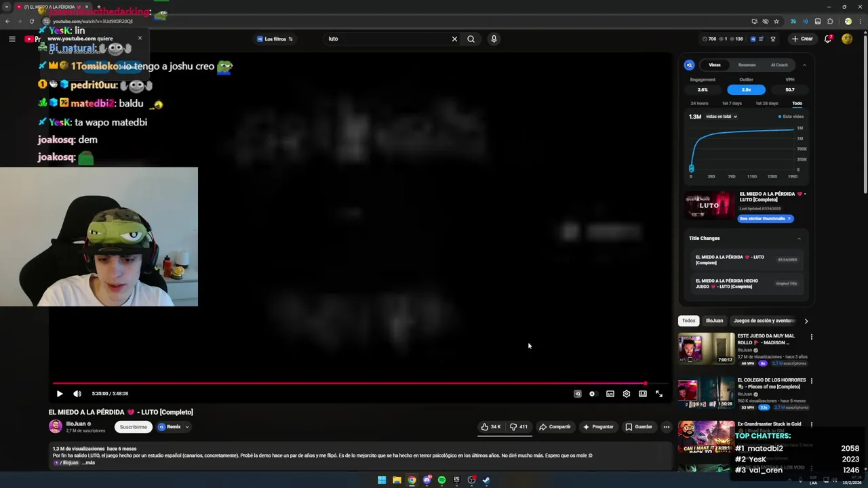Open Windows Start menu
The width and height of the screenshot is (868, 488).
[x=382, y=480]
